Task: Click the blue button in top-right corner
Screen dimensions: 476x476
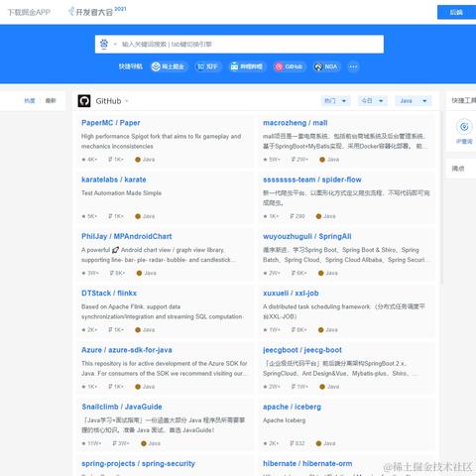Action: click(x=456, y=12)
